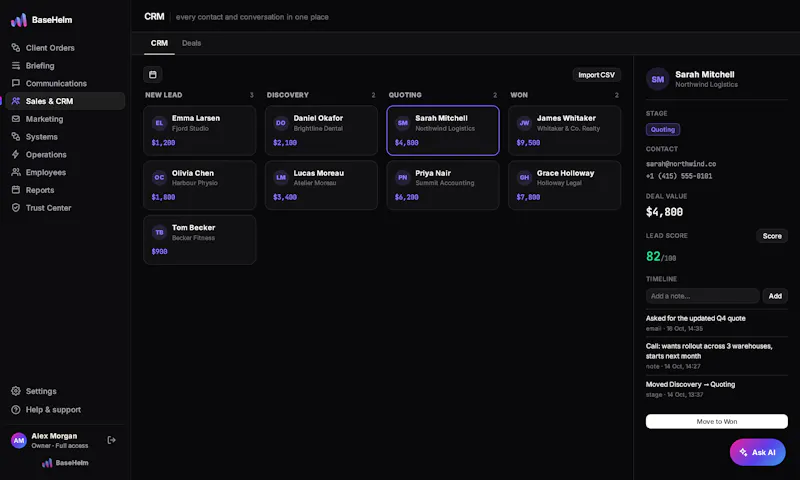
Task: Click 'Asked for the updated Q4 quote' entry
Action: click(x=716, y=323)
